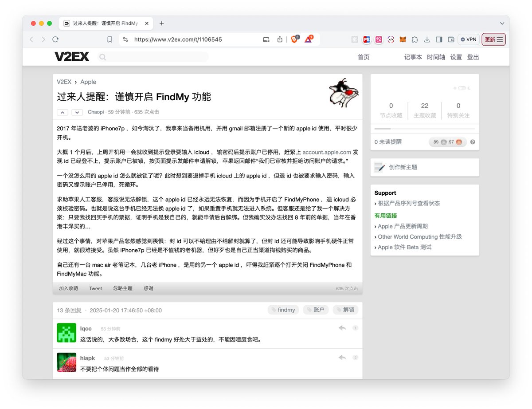Open 时间轴 in top navigation
The image size is (532, 409).
point(436,57)
